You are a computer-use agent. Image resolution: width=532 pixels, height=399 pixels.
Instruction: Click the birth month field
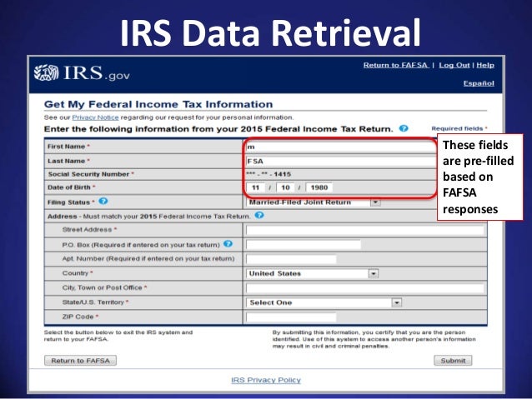(256, 187)
